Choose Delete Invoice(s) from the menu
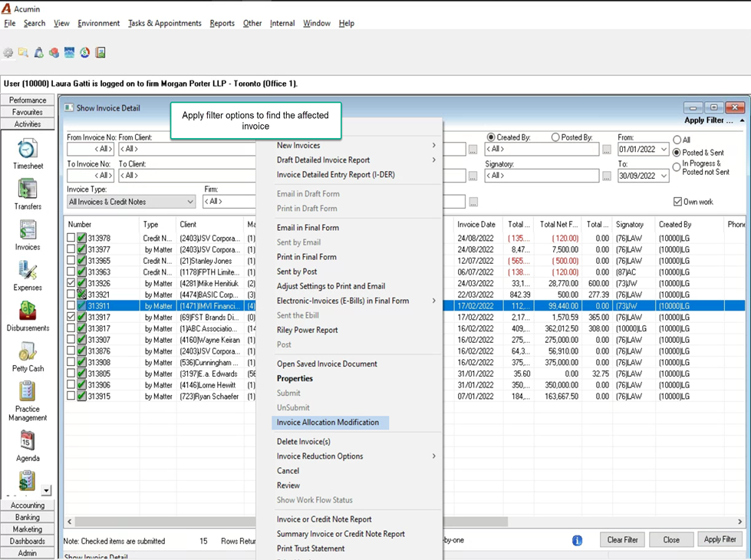Image resolution: width=751 pixels, height=560 pixels. tap(304, 442)
